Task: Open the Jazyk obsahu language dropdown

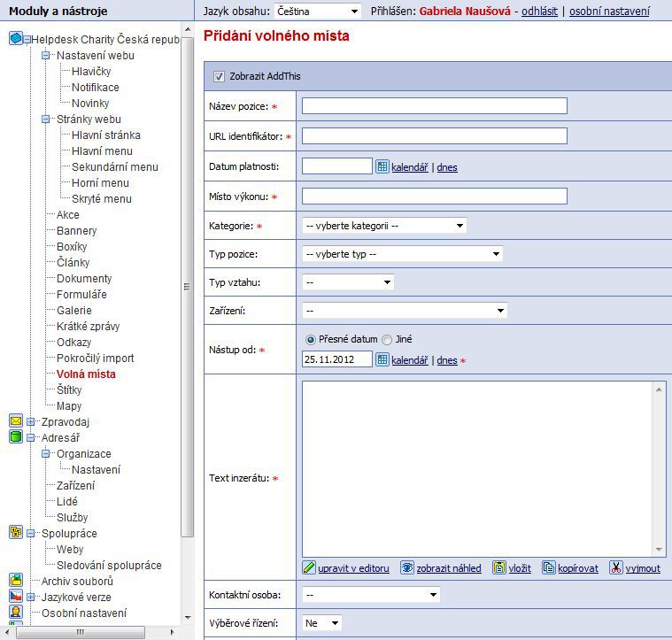Action: [x=318, y=12]
